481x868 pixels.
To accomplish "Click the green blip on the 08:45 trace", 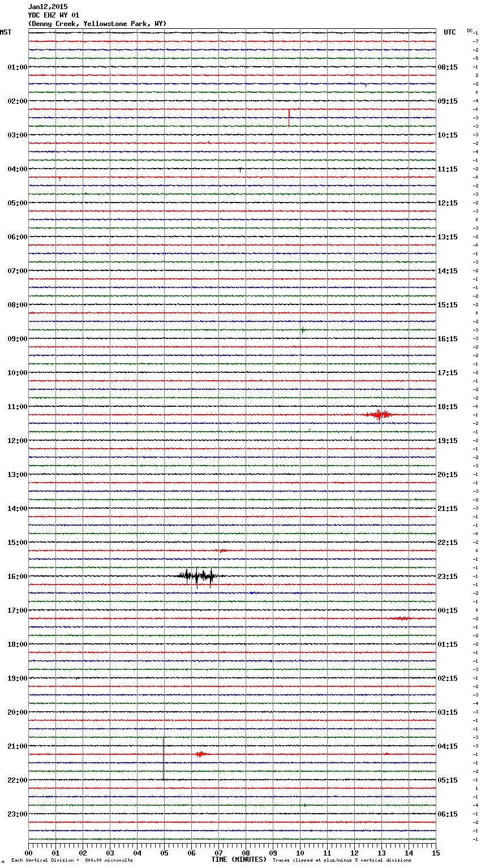I will pyautogui.click(x=303, y=330).
